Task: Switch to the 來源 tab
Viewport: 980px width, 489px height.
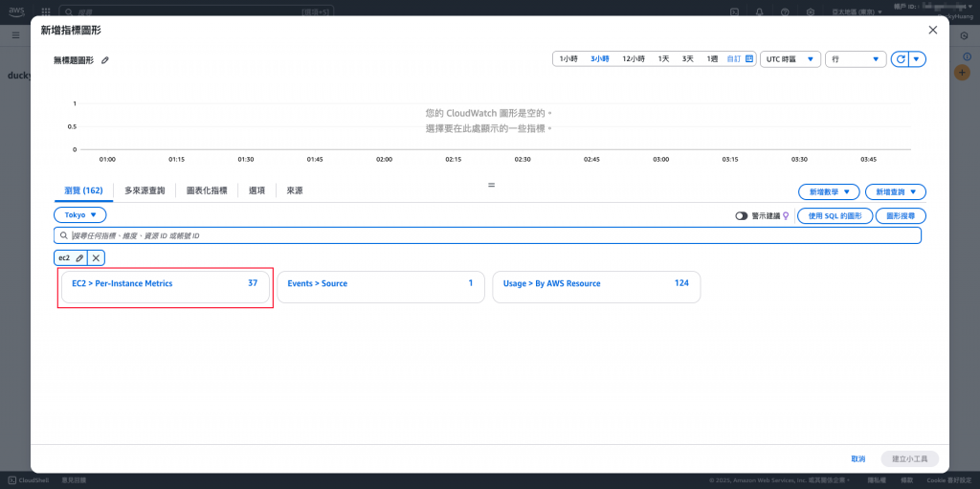Action: pos(295,190)
